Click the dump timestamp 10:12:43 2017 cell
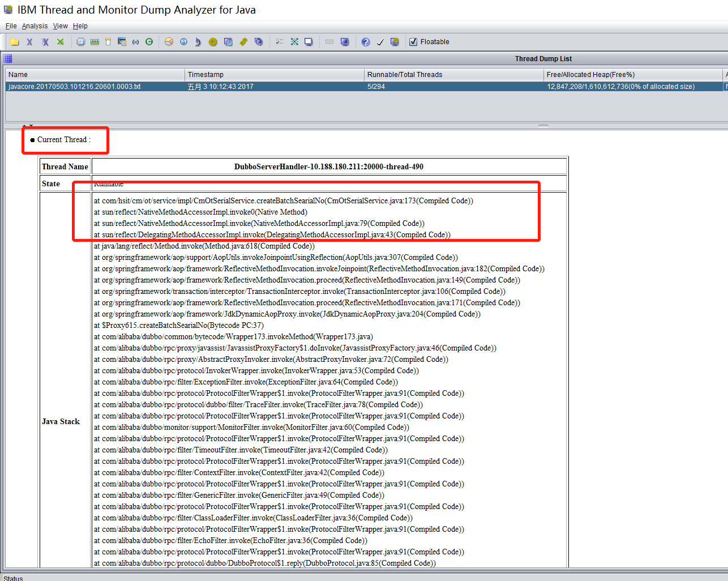The image size is (728, 581). pyautogui.click(x=275, y=87)
